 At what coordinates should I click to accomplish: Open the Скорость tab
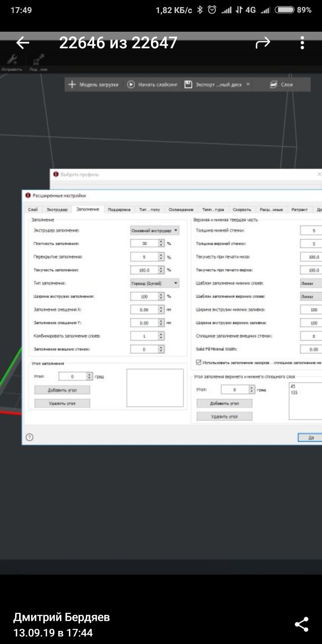pos(242,209)
